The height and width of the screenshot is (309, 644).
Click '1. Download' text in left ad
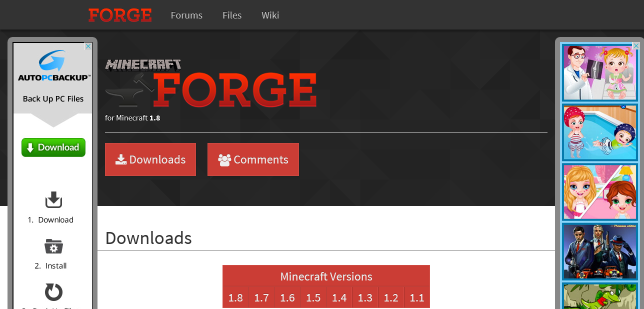[50, 220]
